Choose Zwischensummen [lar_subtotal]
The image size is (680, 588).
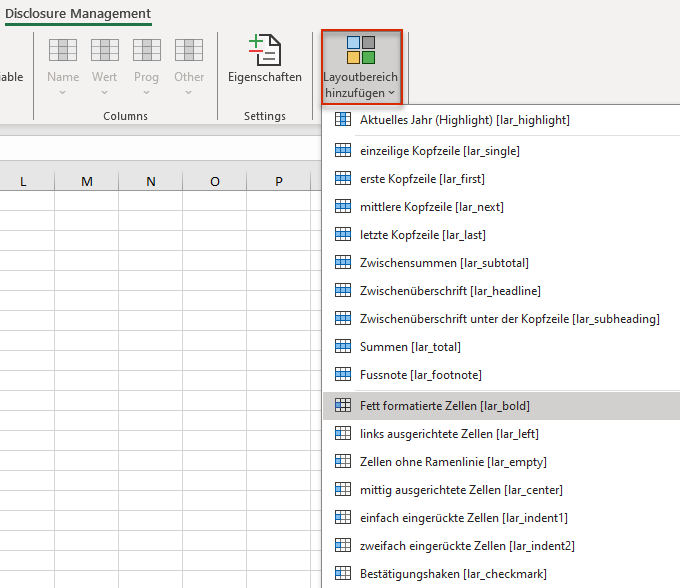(501, 263)
